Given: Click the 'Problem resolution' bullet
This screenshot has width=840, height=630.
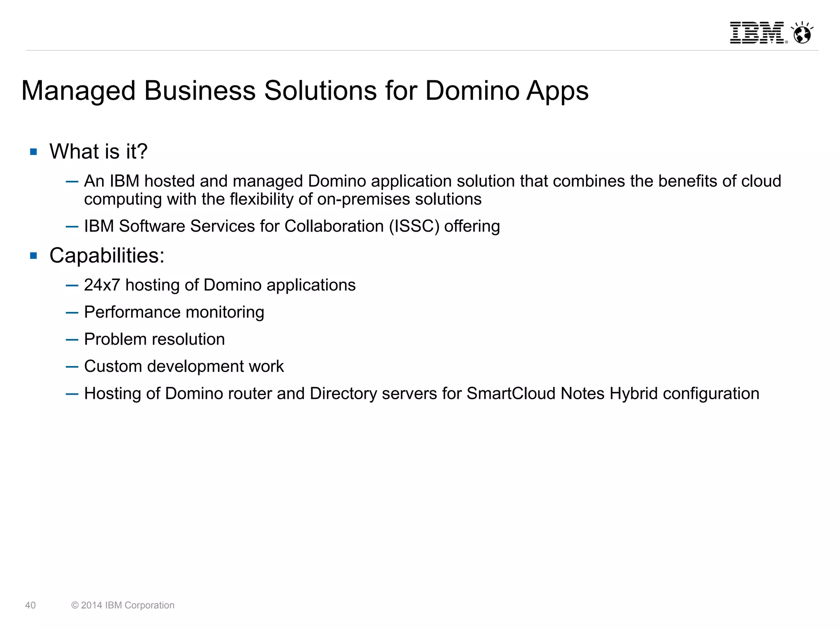Looking at the screenshot, I should click(155, 339).
